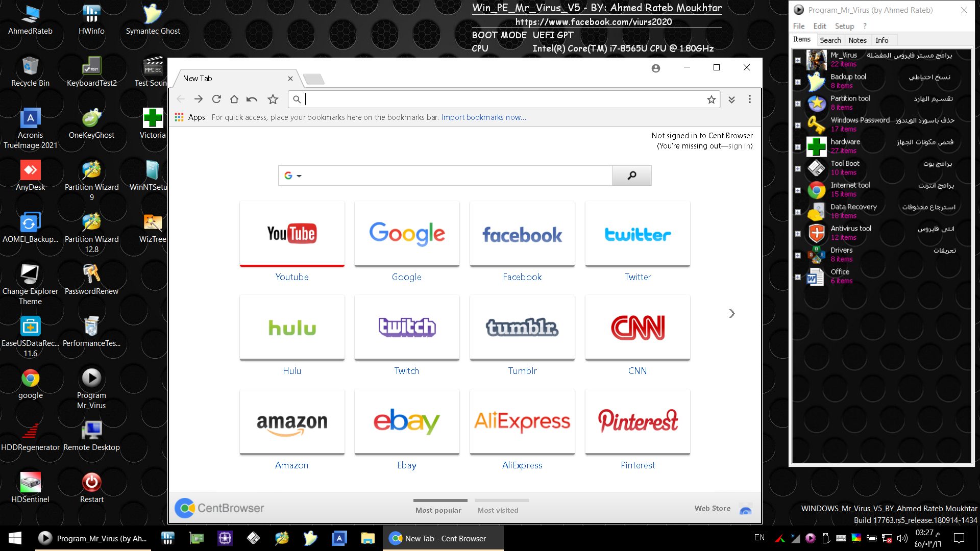Expand Partition tool category
The height and width of the screenshot is (551, 980).
click(x=798, y=104)
